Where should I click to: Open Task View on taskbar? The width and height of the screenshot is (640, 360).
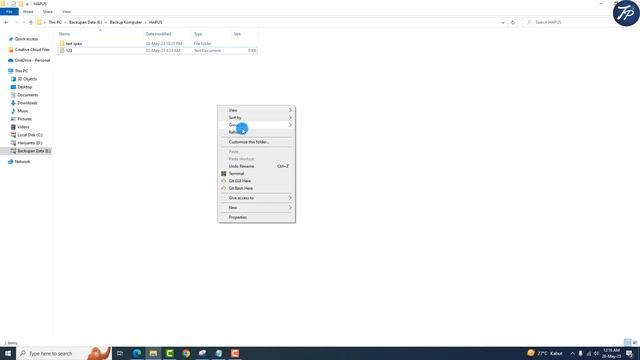click(x=120, y=353)
